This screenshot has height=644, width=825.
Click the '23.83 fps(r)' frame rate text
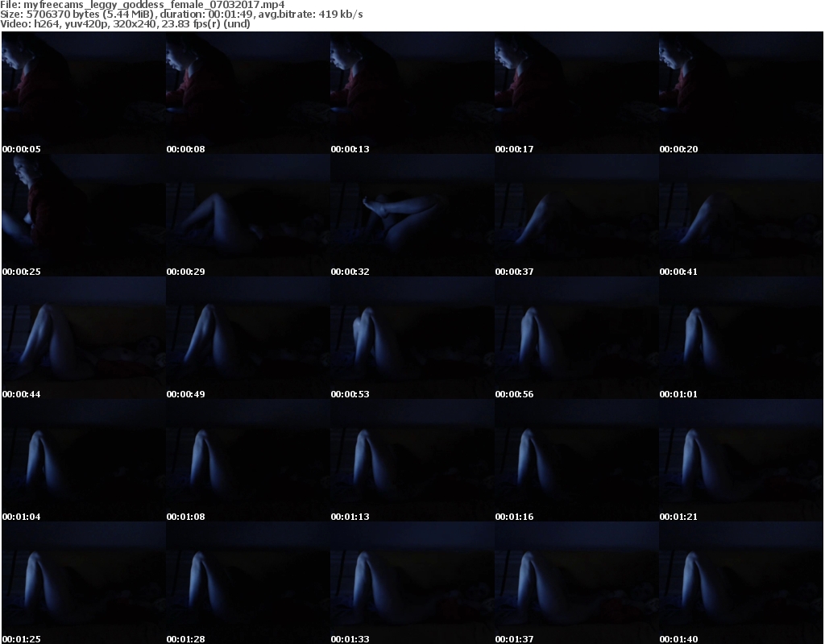click(190, 23)
